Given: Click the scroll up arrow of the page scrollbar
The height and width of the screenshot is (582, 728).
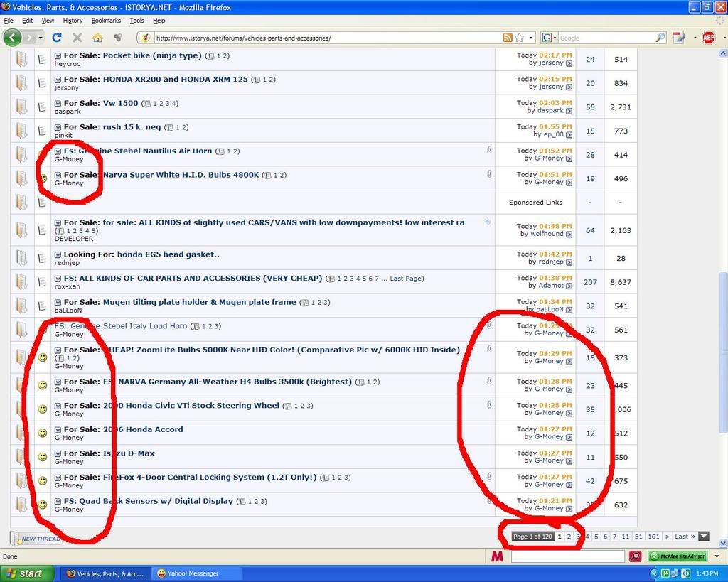Looking at the screenshot, I should (x=723, y=54).
